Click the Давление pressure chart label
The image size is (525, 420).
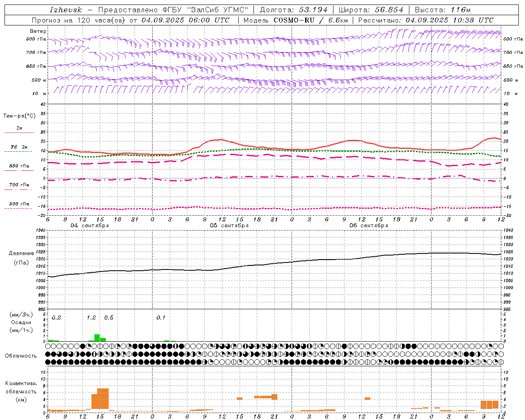coord(21,253)
